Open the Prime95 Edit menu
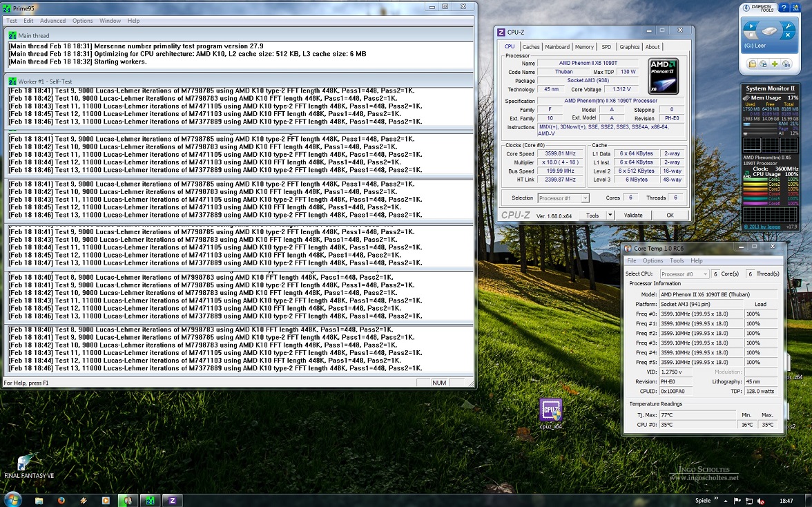 (28, 21)
